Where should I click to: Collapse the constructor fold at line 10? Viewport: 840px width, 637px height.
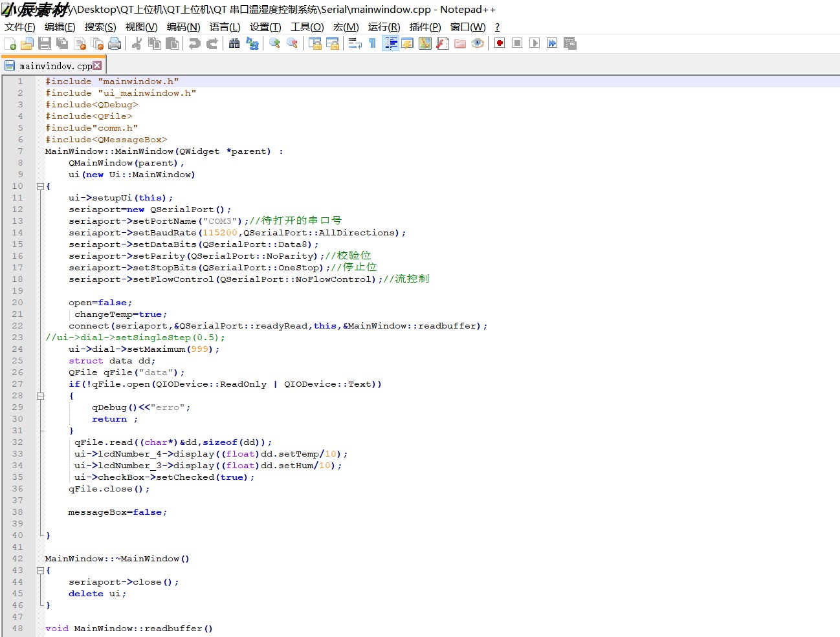(x=40, y=186)
